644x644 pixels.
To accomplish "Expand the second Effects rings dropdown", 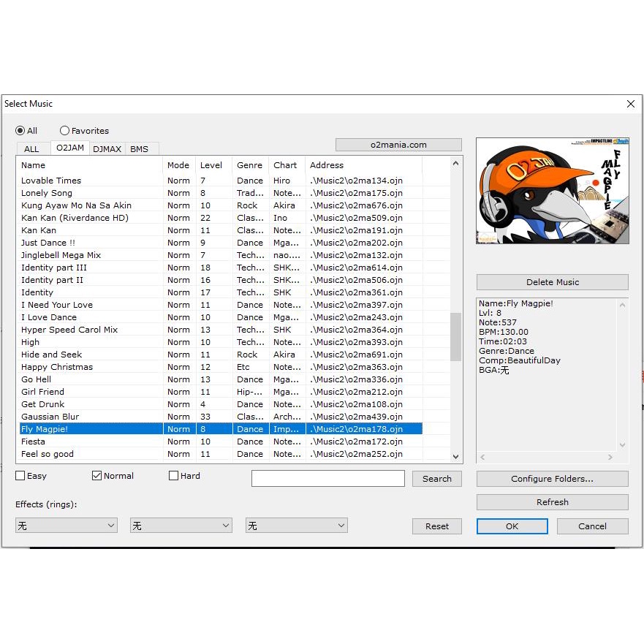I will pos(181,526).
